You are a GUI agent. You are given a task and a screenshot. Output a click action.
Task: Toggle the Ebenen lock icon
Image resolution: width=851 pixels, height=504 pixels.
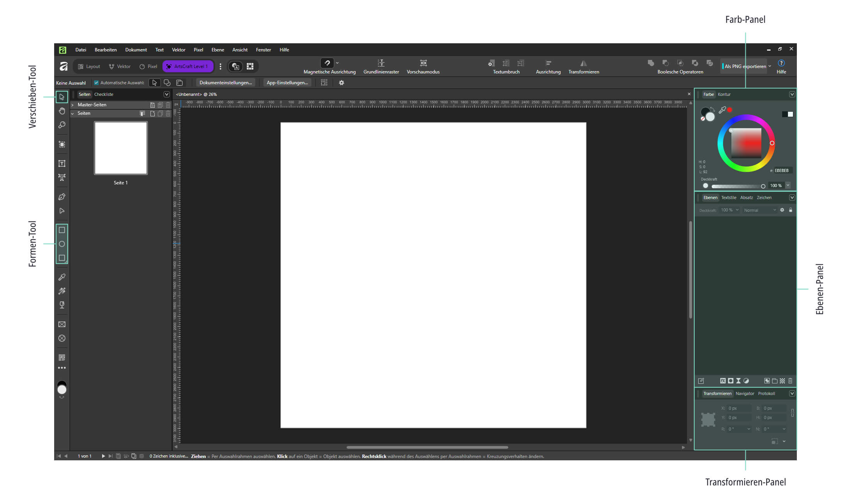pyautogui.click(x=791, y=210)
